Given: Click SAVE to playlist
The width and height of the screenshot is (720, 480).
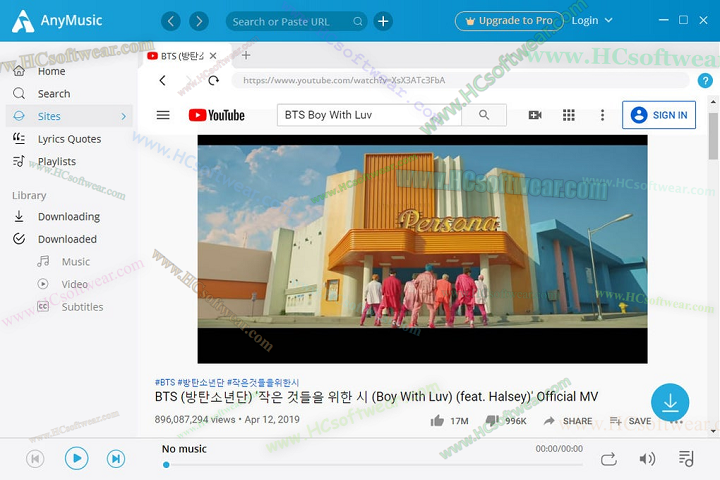Looking at the screenshot, I should click(x=630, y=421).
